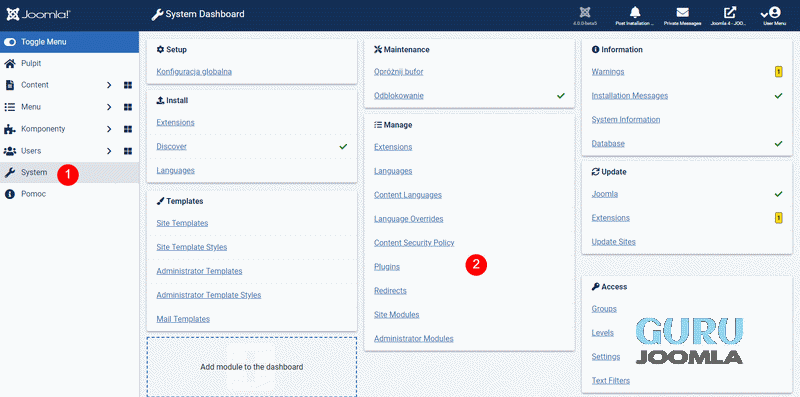Select Users in the sidebar menu
Viewport: 800px width, 397px height.
coord(31,151)
